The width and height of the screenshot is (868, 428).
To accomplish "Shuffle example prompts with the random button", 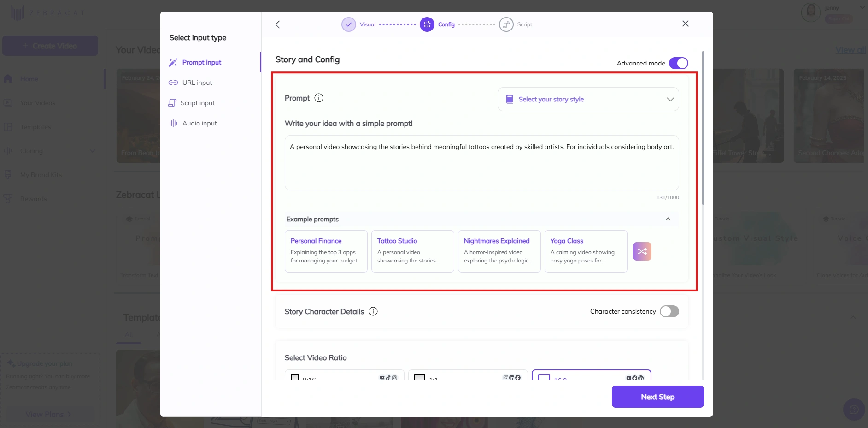I will 642,251.
